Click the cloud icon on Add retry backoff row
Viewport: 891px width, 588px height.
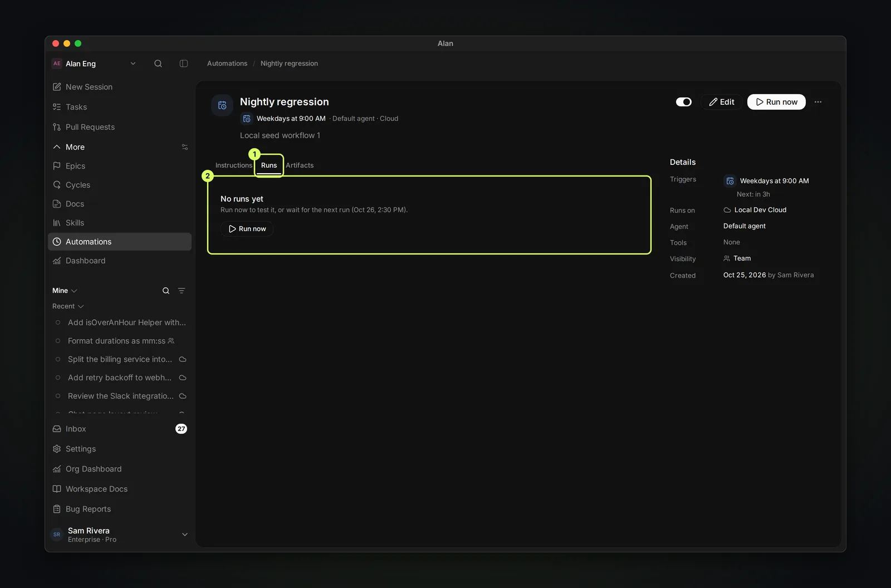183,378
